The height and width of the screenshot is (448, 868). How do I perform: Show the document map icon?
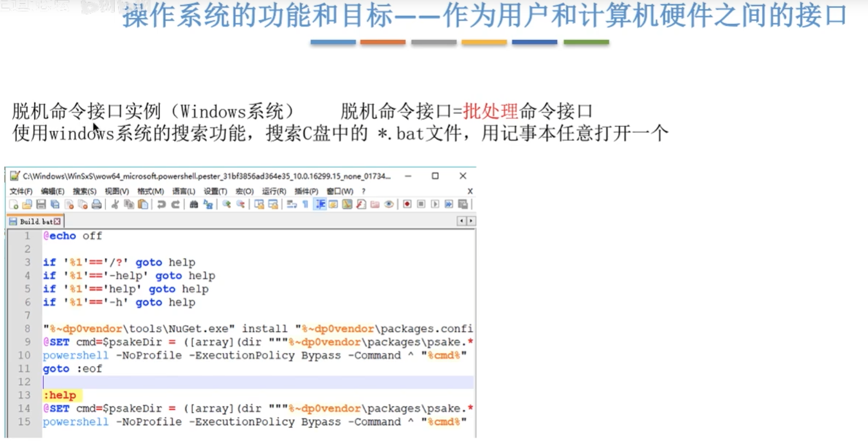click(x=347, y=205)
